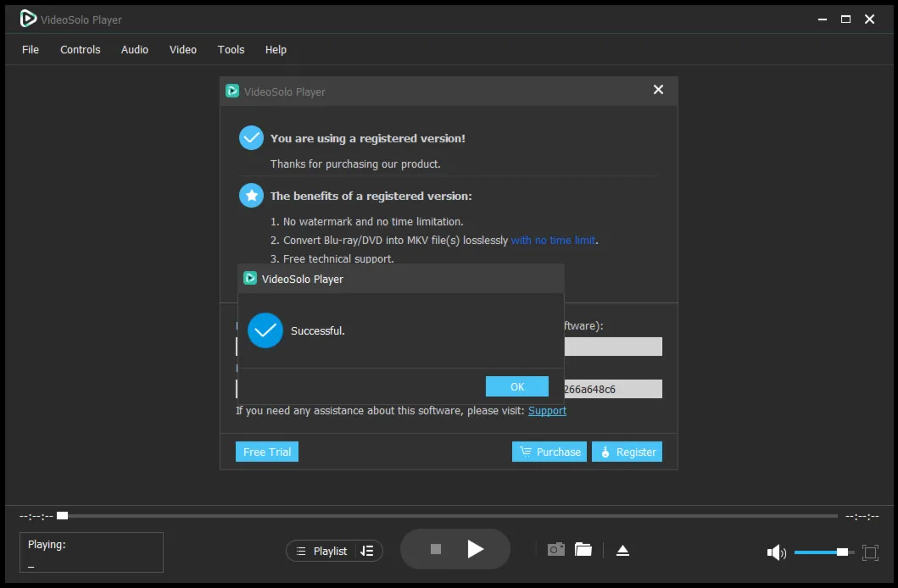Click the play button
898x588 pixels.
click(x=475, y=549)
